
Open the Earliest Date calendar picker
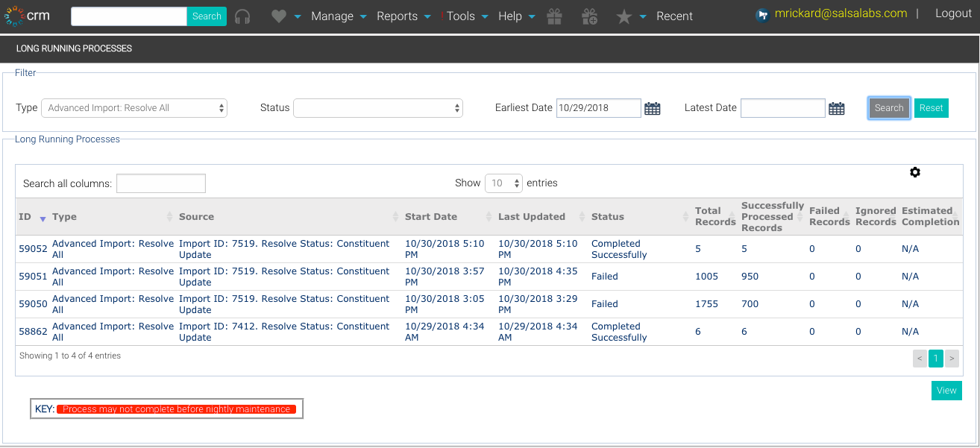[x=653, y=109]
